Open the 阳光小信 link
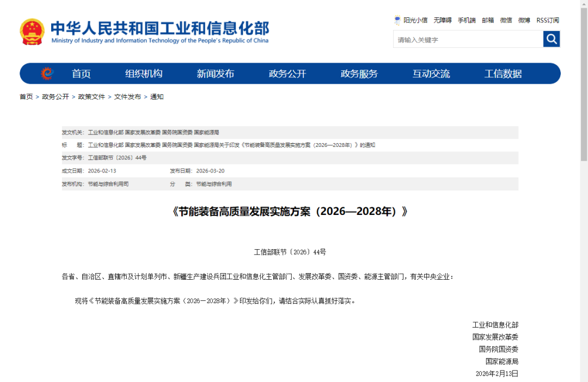Screen dimensions: 588x382 (x=415, y=20)
